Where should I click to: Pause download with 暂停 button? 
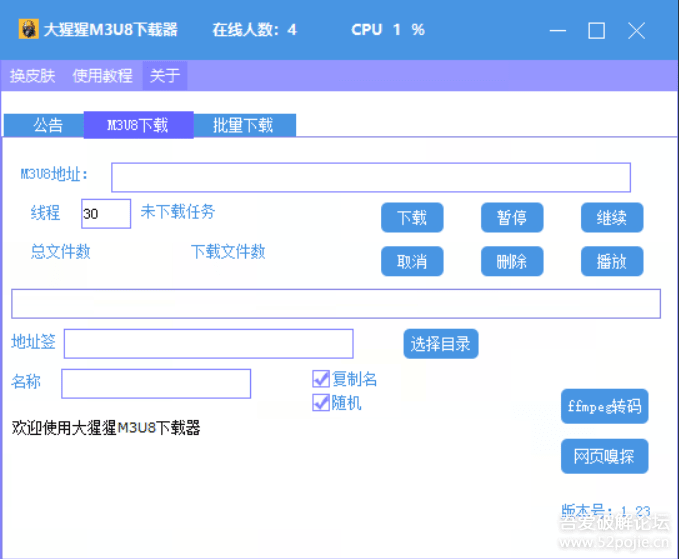512,218
